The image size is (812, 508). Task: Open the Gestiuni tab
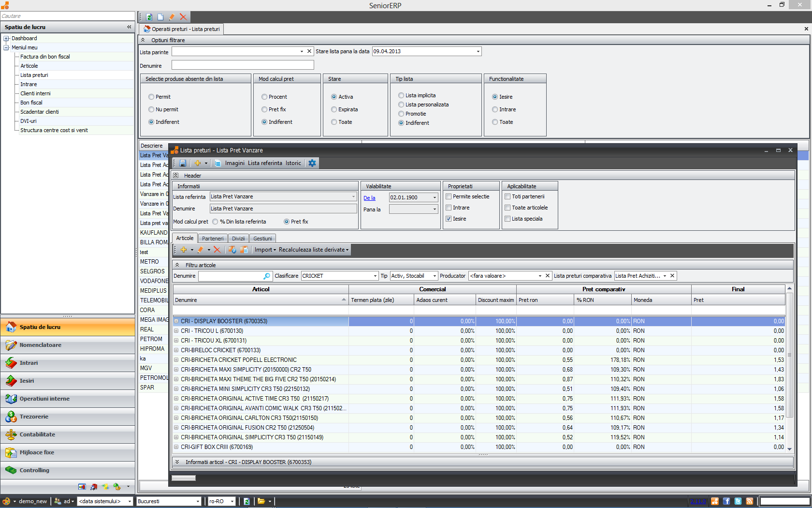[262, 239]
